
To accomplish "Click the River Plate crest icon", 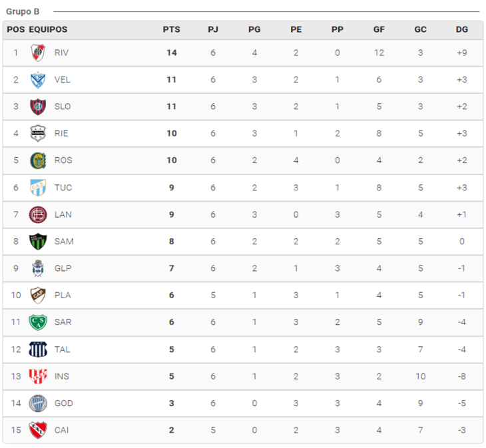I will [38, 53].
